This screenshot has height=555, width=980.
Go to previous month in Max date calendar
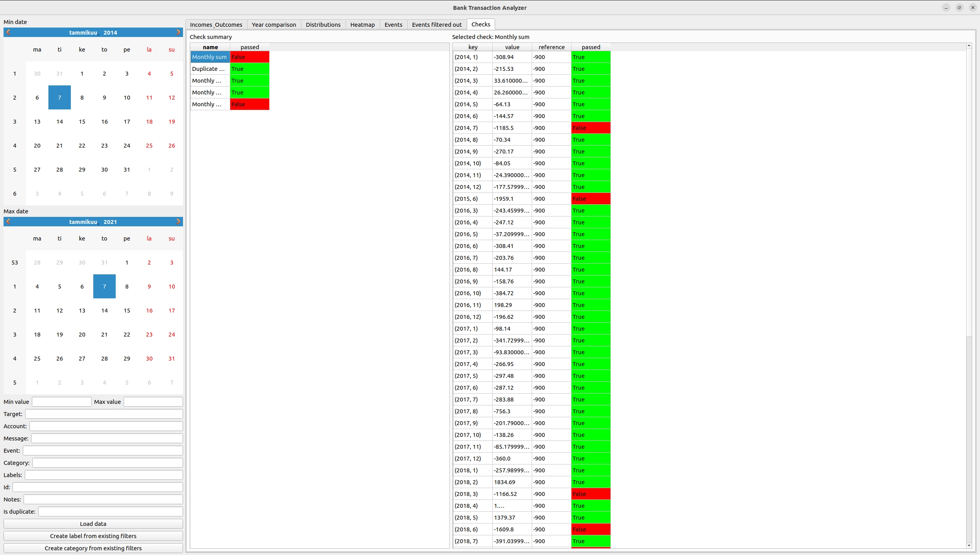(8, 222)
